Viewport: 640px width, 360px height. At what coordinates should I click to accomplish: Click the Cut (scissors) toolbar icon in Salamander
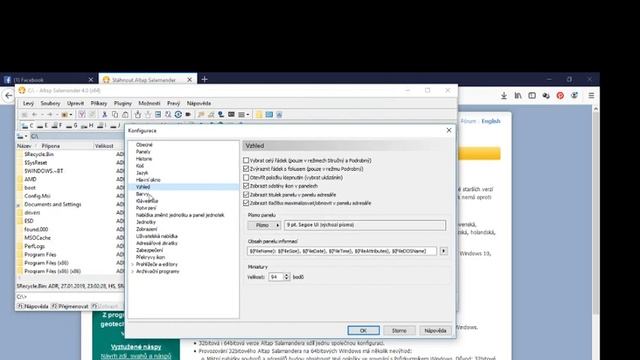[104, 115]
